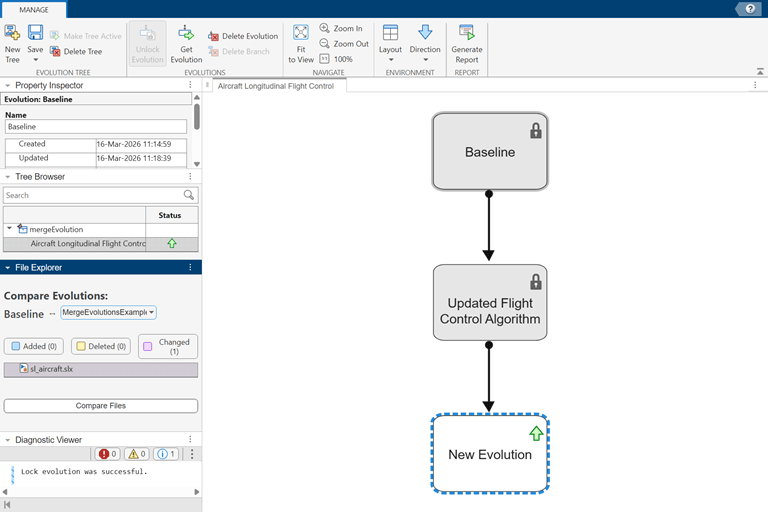This screenshot has width=768, height=512.
Task: Toggle the Deleted (0) filter
Action: point(101,346)
